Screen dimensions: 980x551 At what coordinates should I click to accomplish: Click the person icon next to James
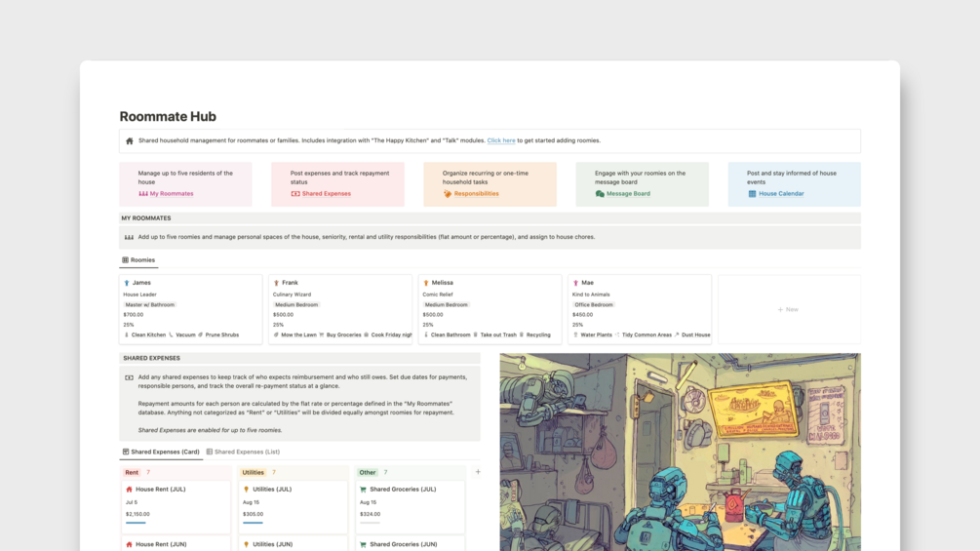(126, 283)
